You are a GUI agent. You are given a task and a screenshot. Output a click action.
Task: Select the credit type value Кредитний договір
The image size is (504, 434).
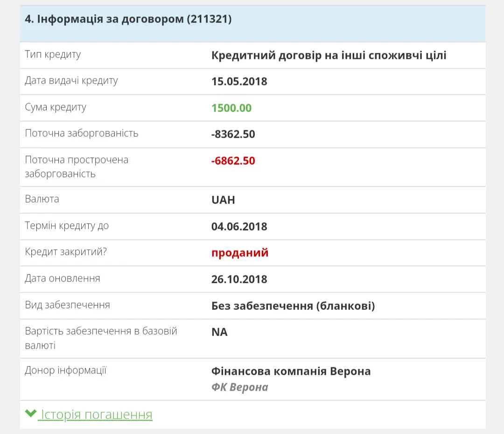329,56
